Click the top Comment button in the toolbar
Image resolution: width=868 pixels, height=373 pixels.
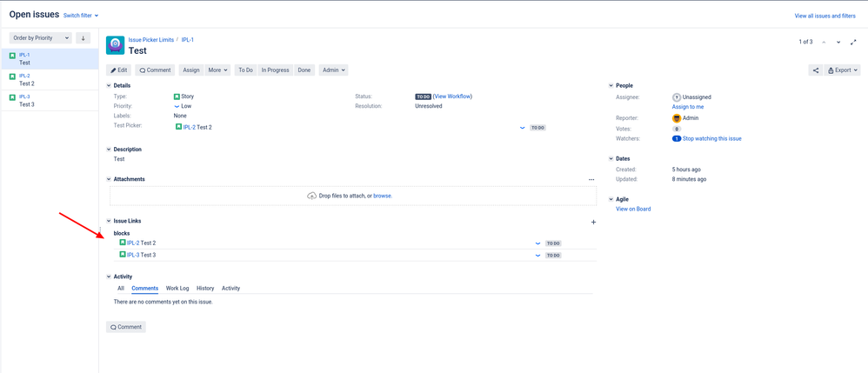coord(155,70)
